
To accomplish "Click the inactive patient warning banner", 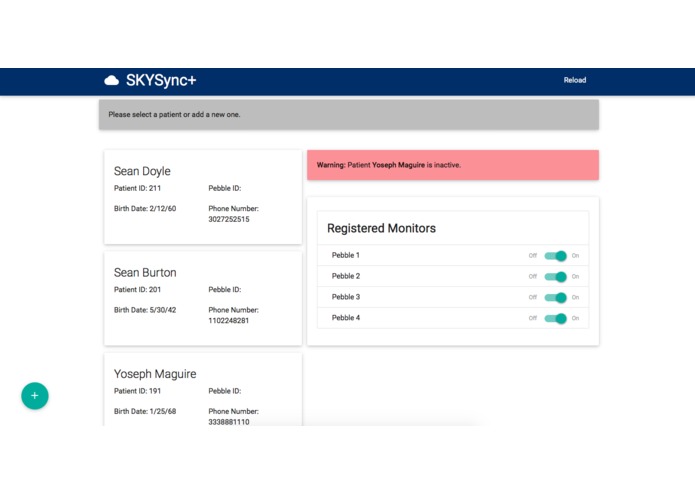I will 453,165.
